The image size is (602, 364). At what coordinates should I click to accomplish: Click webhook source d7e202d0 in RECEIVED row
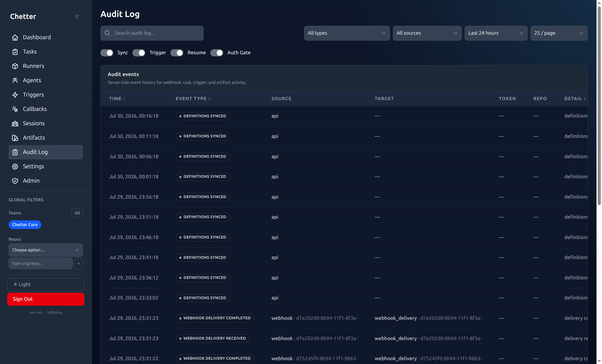pyautogui.click(x=315, y=338)
